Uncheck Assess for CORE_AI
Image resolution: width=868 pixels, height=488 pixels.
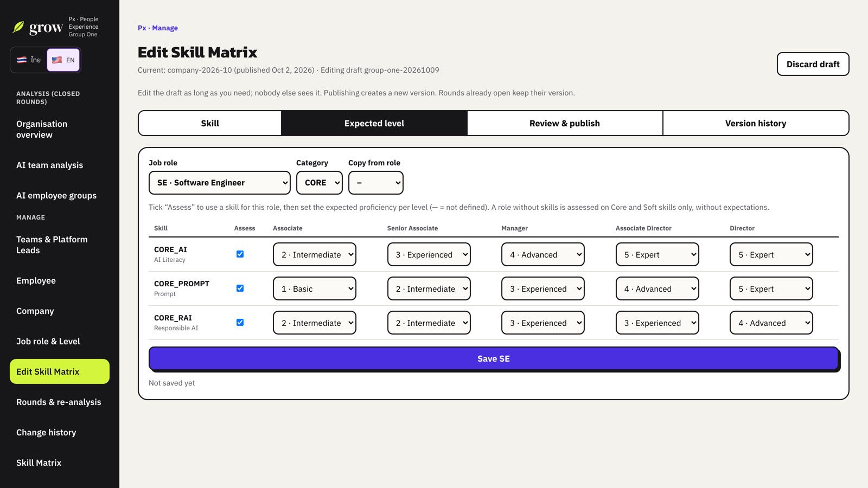pyautogui.click(x=240, y=254)
